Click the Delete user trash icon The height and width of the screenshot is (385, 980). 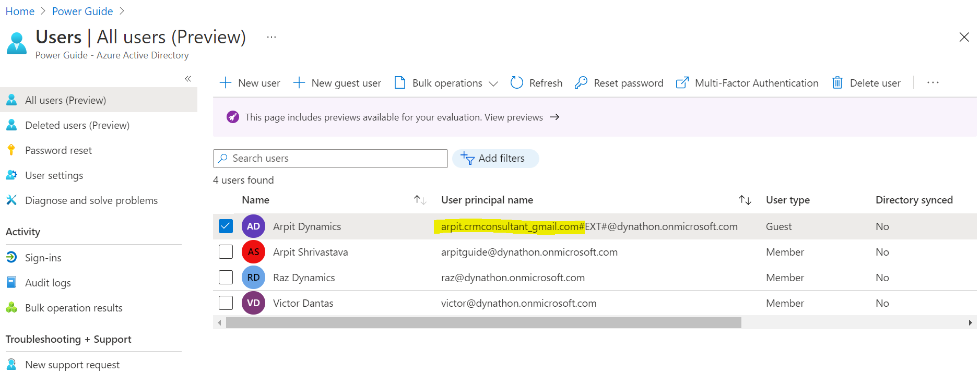[837, 83]
